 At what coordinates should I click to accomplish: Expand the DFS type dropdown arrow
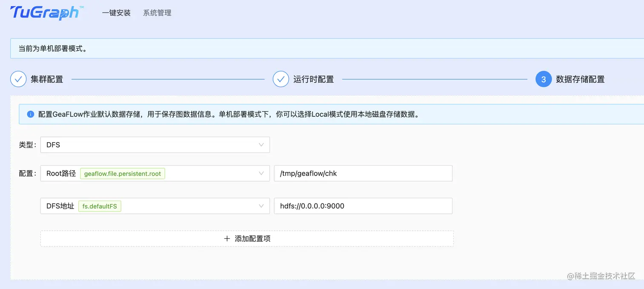point(261,145)
